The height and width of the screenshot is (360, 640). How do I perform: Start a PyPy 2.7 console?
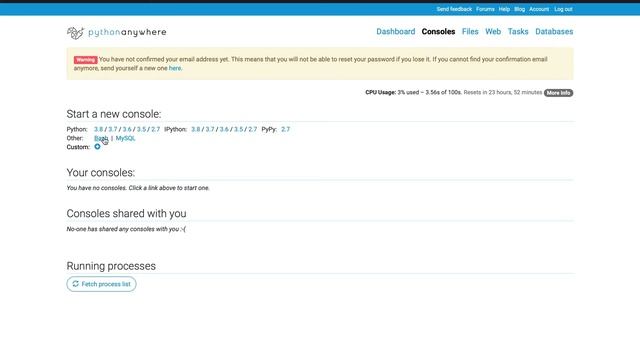pos(285,129)
